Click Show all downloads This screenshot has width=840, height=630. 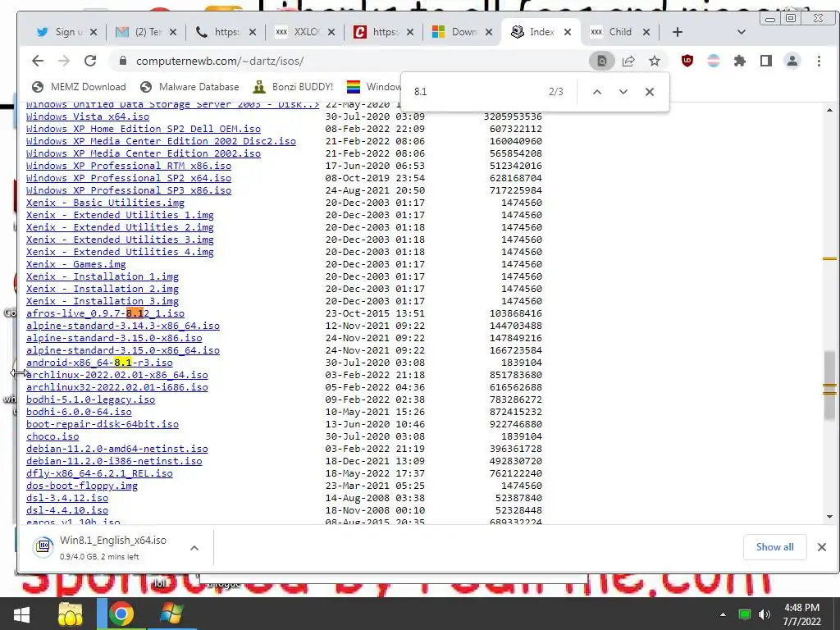pyautogui.click(x=774, y=547)
